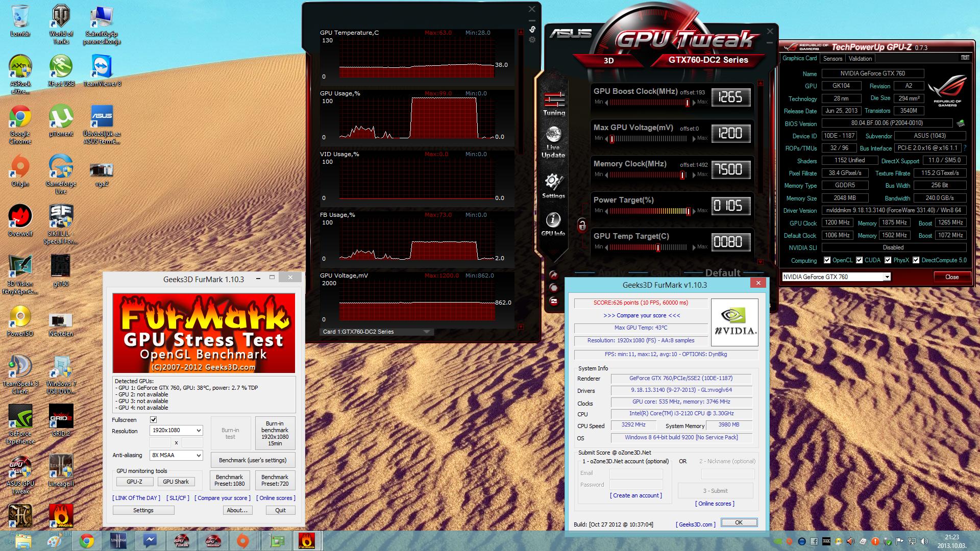Image resolution: width=980 pixels, height=551 pixels.
Task: Click the monitor window link chain icon
Action: point(532,30)
